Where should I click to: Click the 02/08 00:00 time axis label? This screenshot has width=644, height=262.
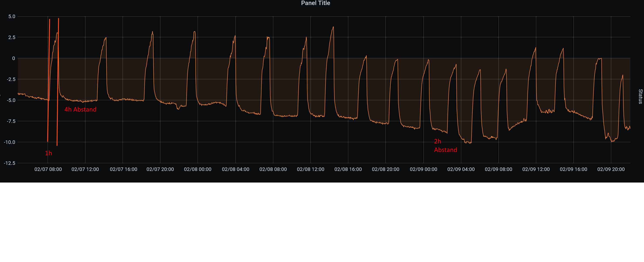click(198, 169)
